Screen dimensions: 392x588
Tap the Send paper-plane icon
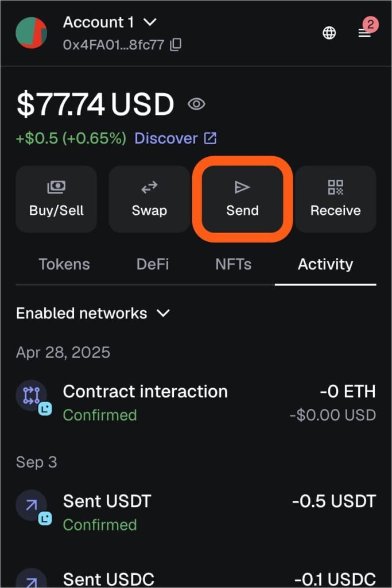pyautogui.click(x=242, y=187)
